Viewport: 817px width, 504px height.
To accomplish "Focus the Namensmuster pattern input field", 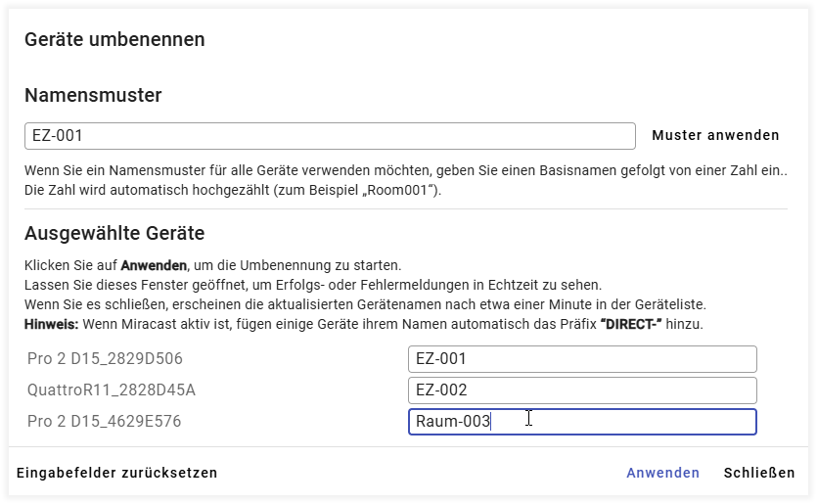I will tap(329, 136).
